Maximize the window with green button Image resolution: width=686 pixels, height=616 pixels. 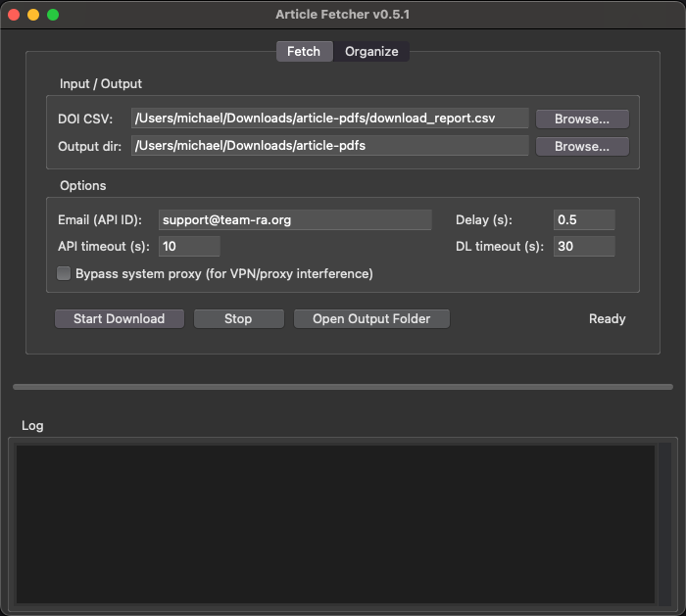pyautogui.click(x=53, y=15)
